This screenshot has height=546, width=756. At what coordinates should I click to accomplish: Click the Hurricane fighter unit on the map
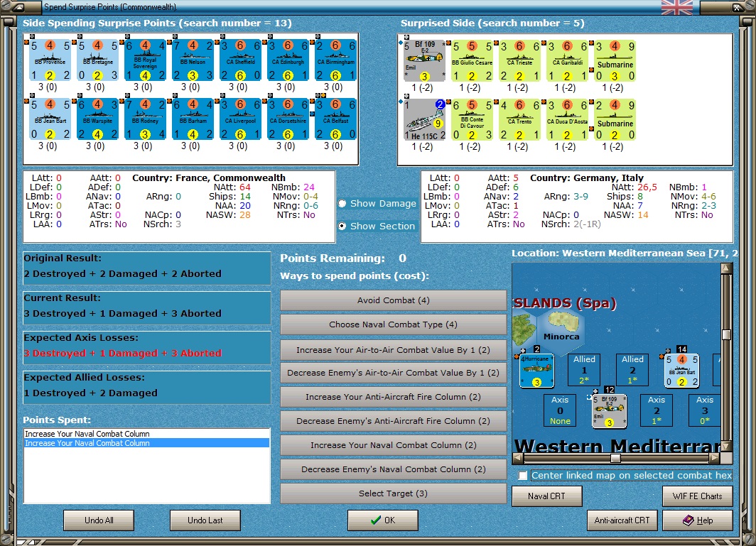click(536, 371)
